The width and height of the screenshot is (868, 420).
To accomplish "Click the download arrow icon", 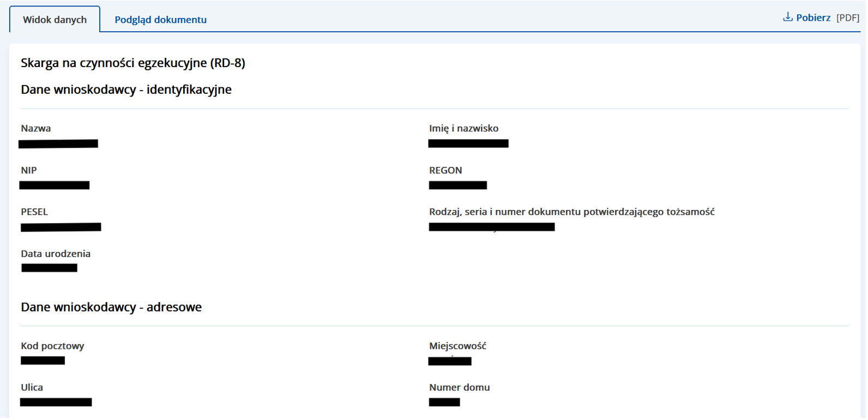I will click(787, 17).
